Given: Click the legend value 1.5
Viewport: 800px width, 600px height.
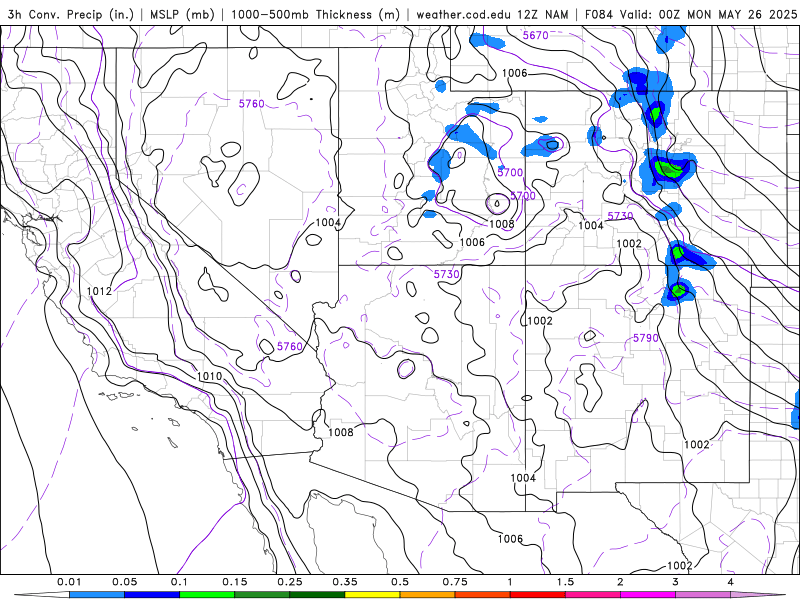Looking at the screenshot, I should [565, 582].
